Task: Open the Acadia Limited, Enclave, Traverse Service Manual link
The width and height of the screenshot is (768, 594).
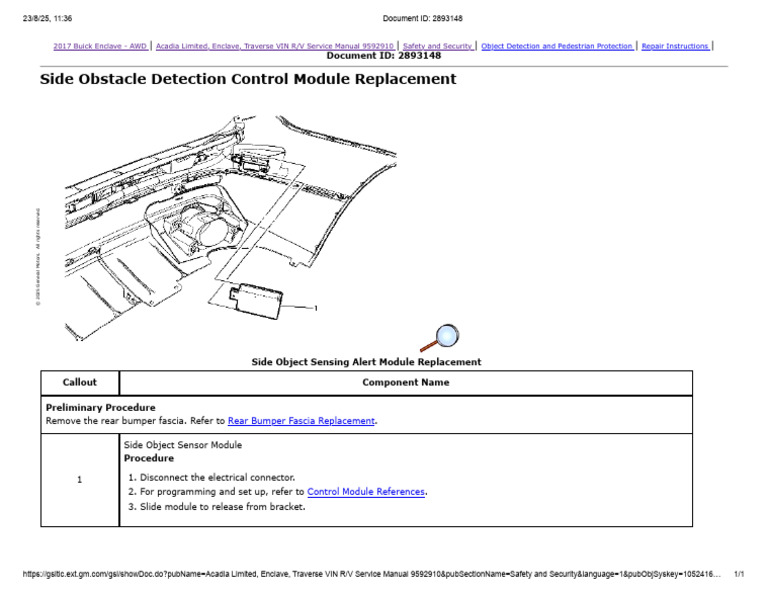Action: tap(275, 46)
